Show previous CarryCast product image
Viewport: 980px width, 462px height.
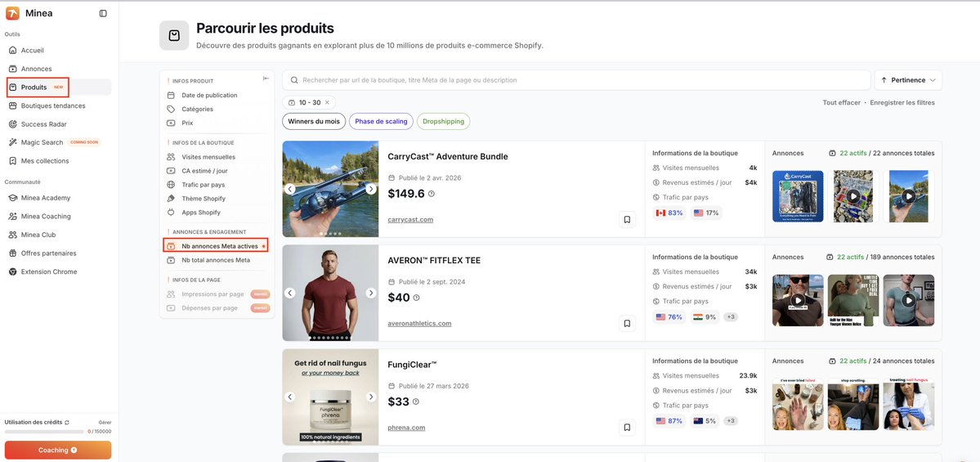click(x=290, y=189)
